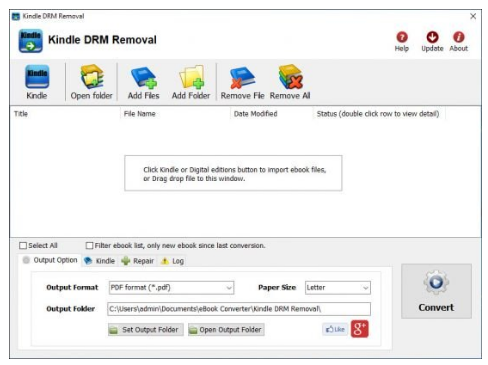Switch to the Output Option tab
The image size is (488, 365).
(50, 260)
